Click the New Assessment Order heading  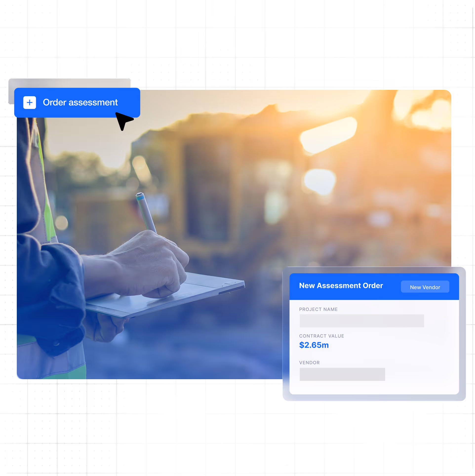341,285
